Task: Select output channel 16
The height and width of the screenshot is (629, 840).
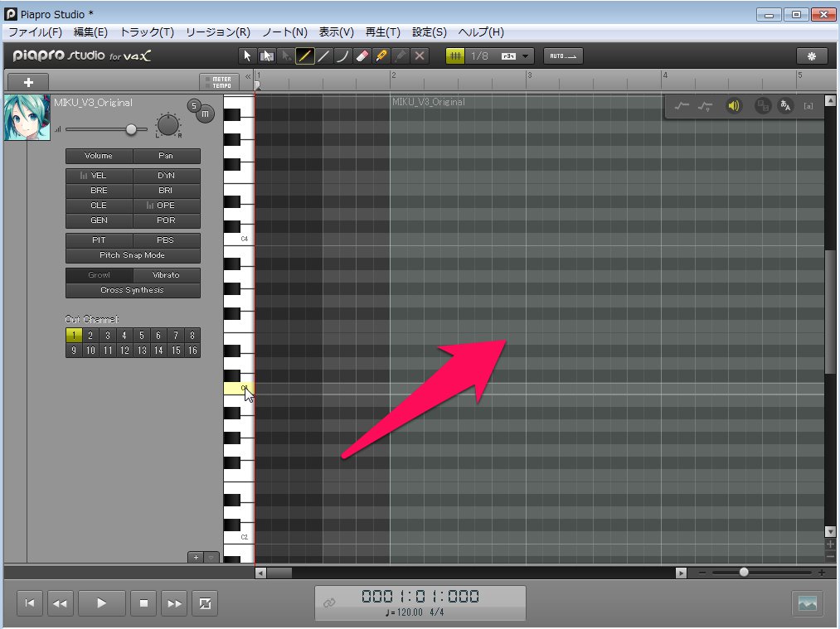Action: pos(192,351)
